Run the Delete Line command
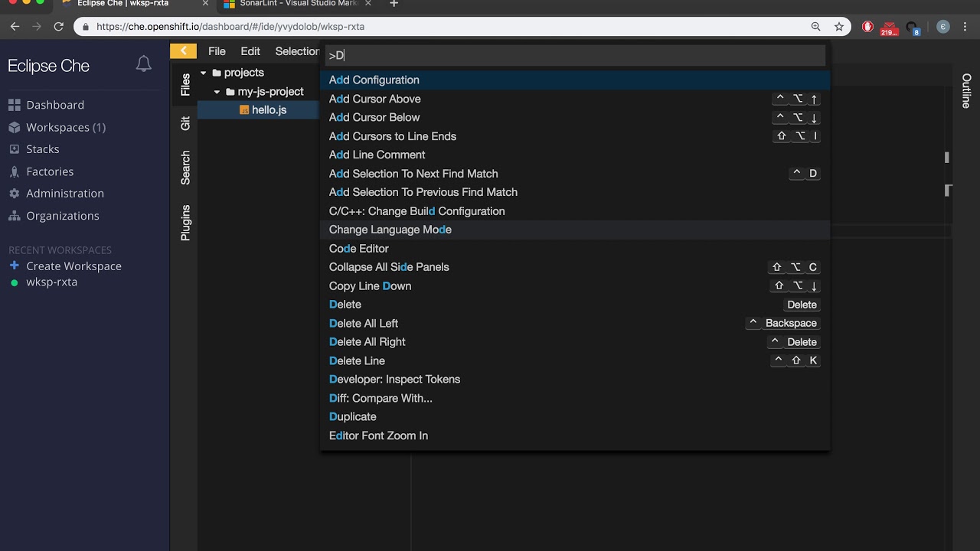 point(357,360)
